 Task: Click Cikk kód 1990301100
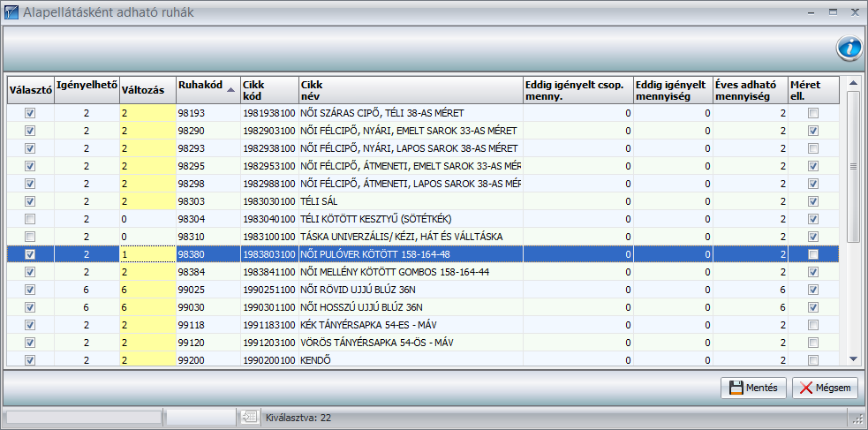point(269,307)
